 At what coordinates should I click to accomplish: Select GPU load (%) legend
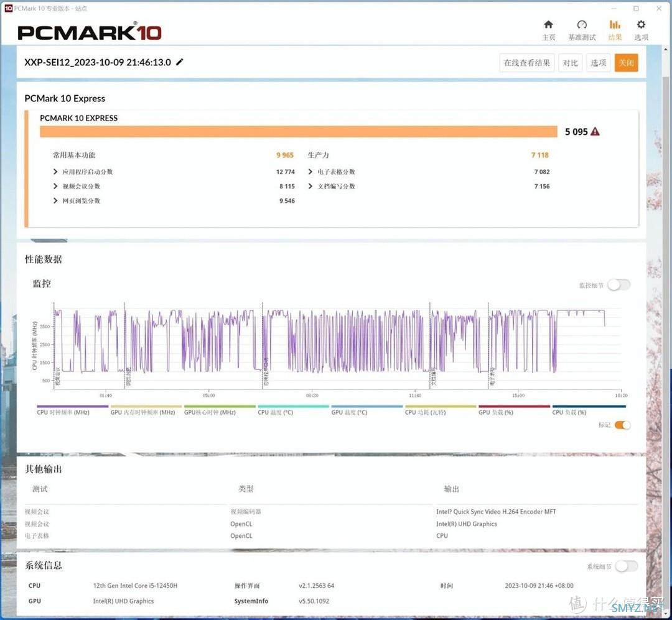tap(514, 410)
